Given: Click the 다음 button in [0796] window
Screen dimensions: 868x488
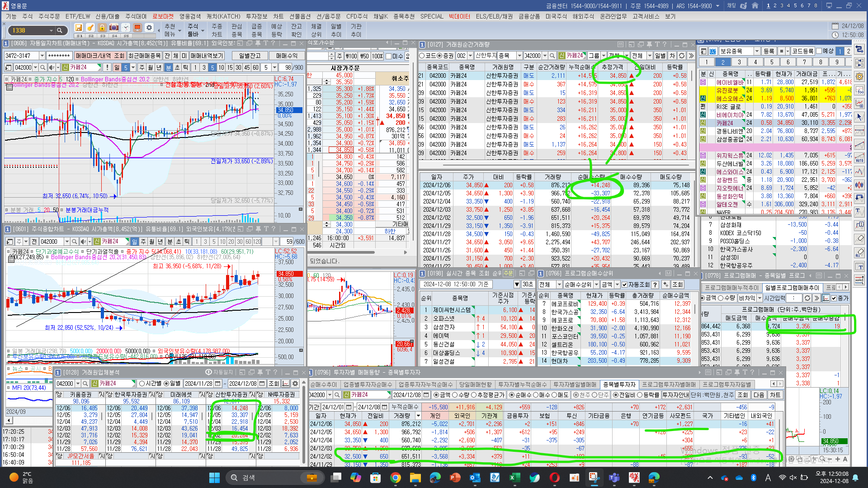Looking at the screenshot, I should pyautogui.click(x=759, y=395).
